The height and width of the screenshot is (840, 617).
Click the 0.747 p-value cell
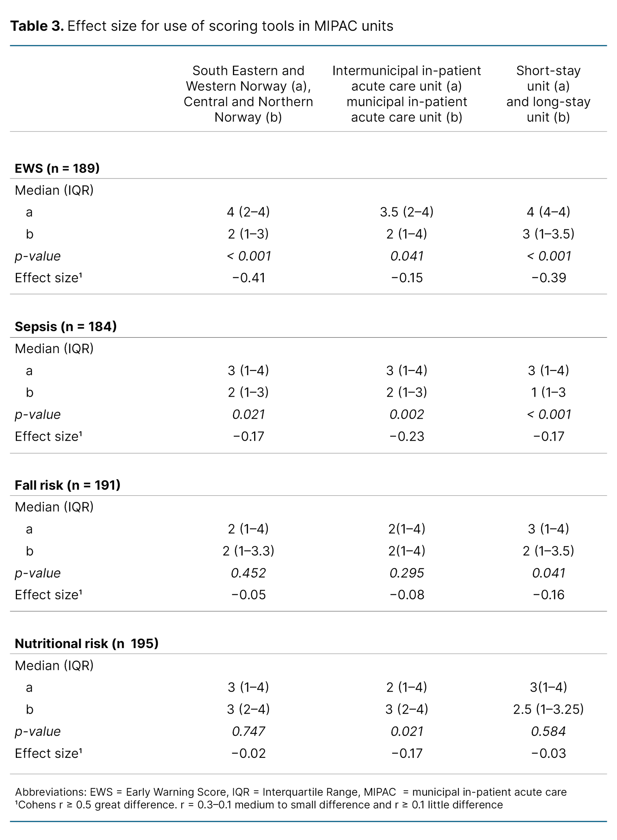pyautogui.click(x=248, y=731)
